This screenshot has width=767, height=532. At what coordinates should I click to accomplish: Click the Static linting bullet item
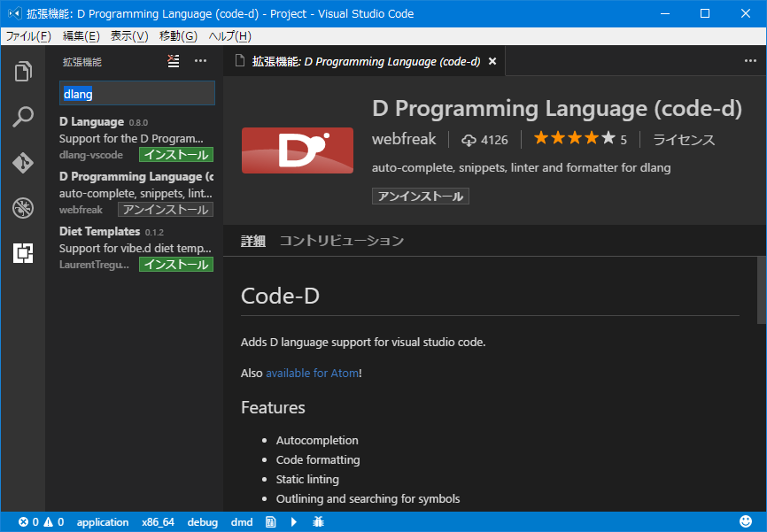(x=307, y=479)
